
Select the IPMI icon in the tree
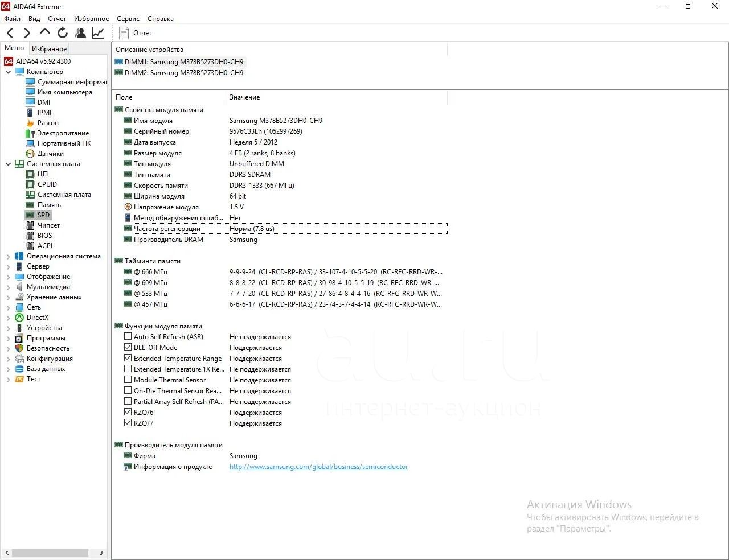pyautogui.click(x=30, y=113)
